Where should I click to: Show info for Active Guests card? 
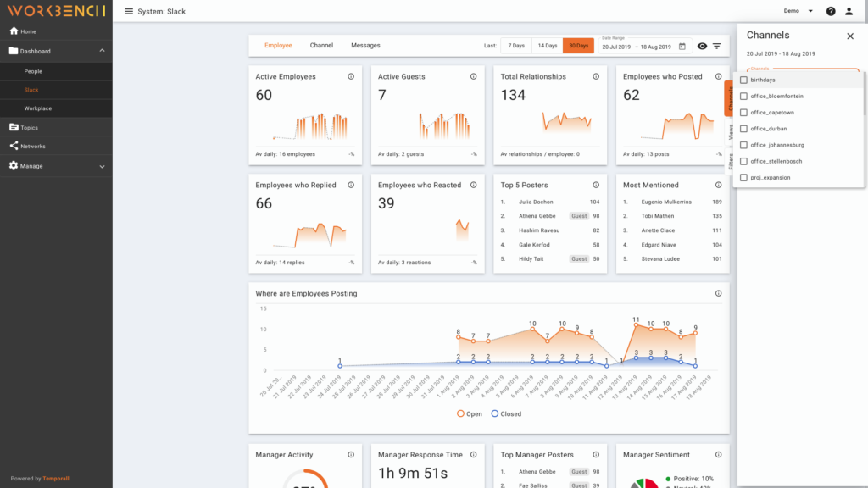coord(473,76)
